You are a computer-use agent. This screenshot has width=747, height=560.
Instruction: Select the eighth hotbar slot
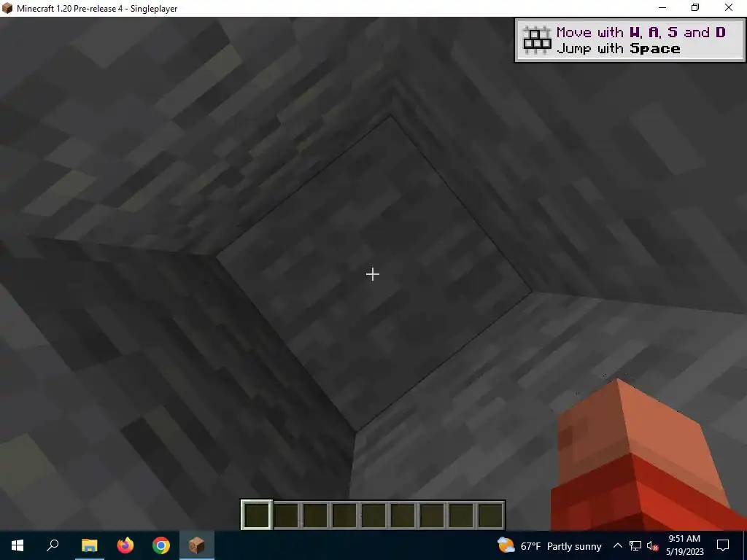coord(461,515)
